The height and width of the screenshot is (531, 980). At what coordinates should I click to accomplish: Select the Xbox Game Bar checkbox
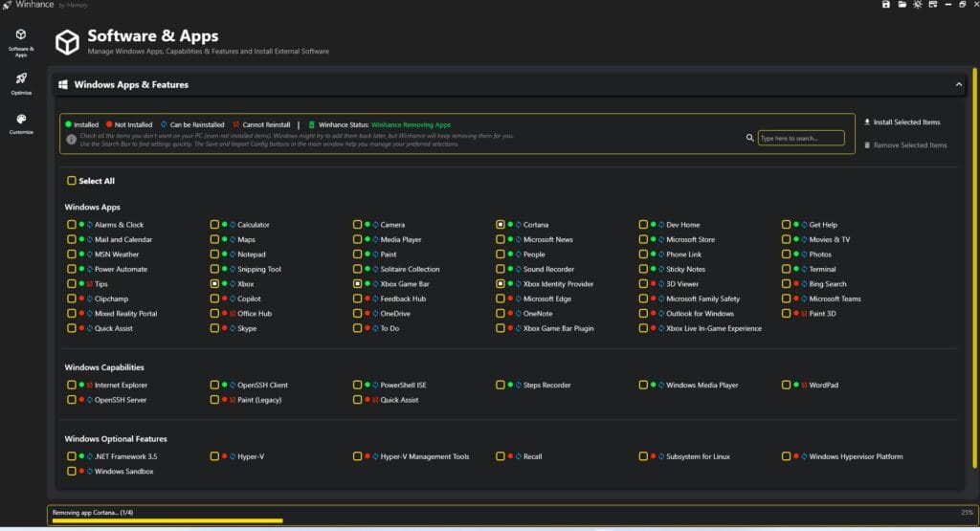pos(358,284)
